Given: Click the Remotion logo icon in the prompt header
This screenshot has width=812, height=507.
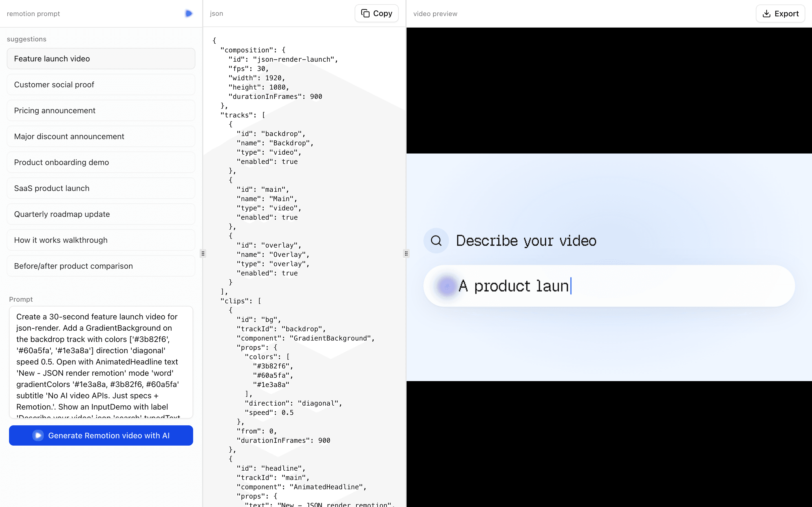Looking at the screenshot, I should pyautogui.click(x=189, y=14).
